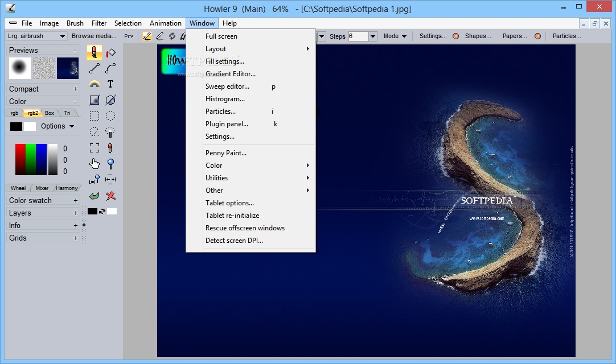This screenshot has height=364, width=616.
Task: Click the Browse media button
Action: pos(94,36)
